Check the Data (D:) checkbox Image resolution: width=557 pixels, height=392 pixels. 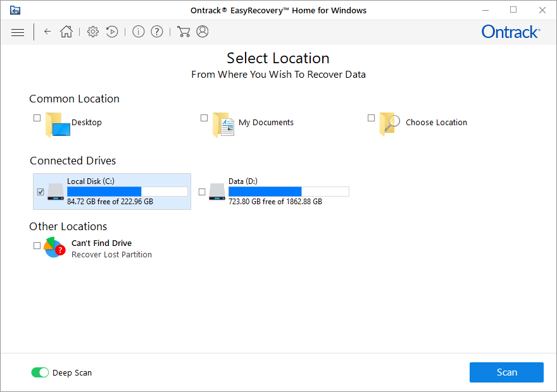point(202,192)
